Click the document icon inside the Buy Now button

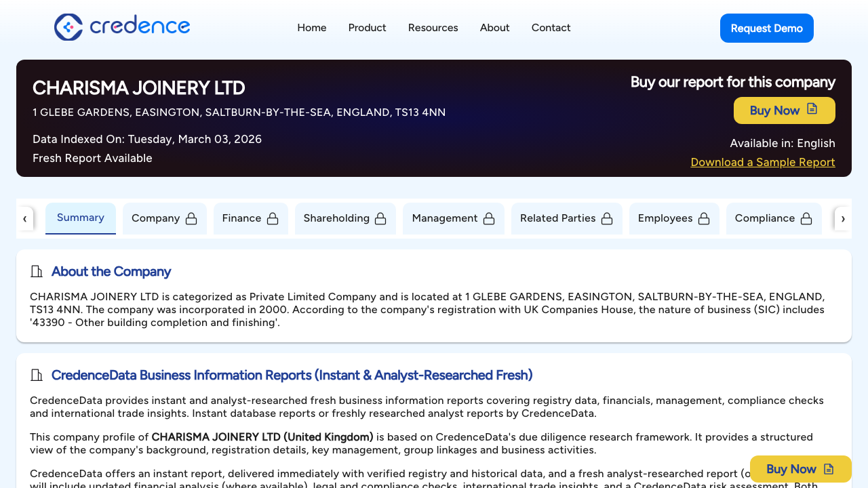click(813, 110)
